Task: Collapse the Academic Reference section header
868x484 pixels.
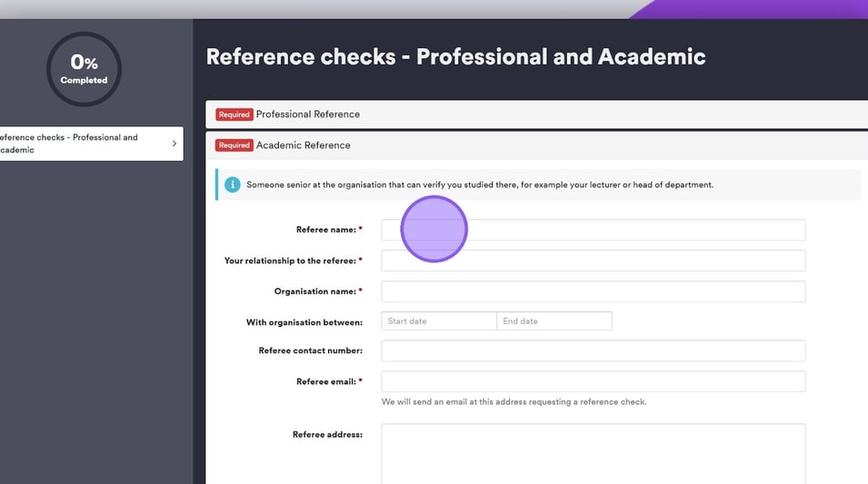Action: point(303,145)
